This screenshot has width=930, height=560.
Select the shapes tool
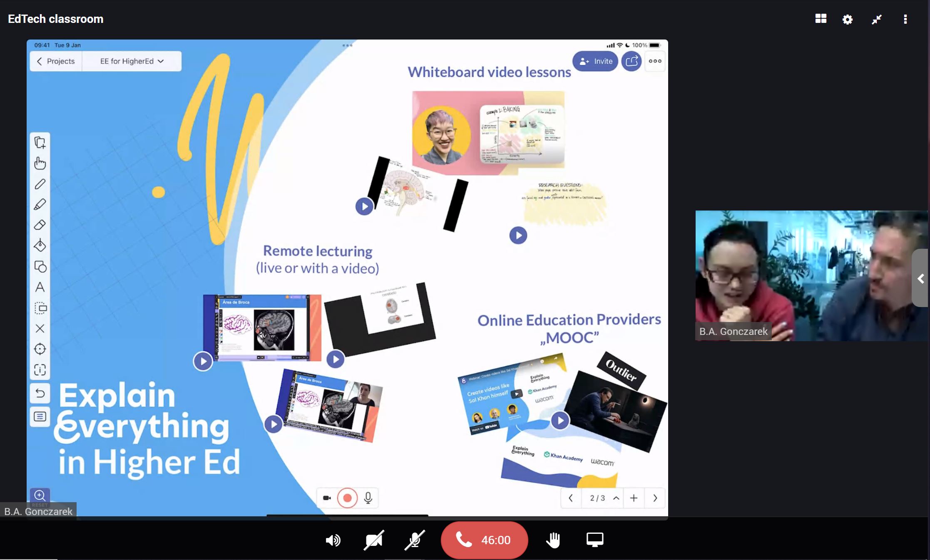(x=40, y=266)
